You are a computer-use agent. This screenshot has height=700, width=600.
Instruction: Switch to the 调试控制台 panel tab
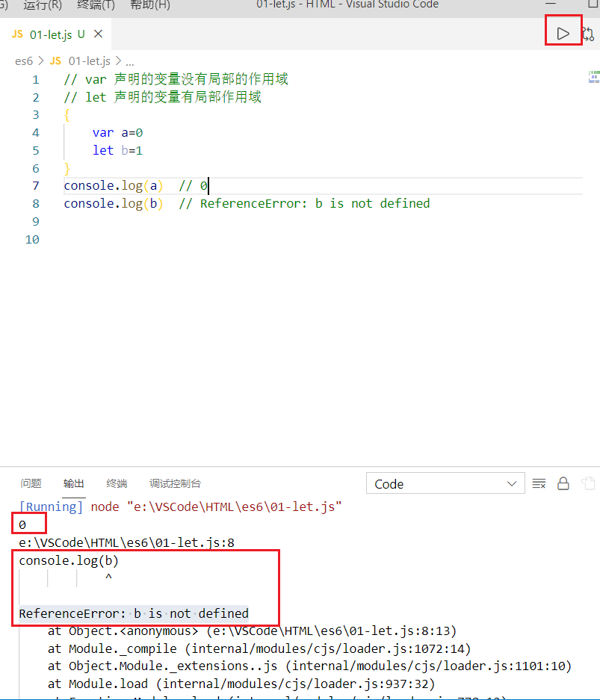pos(175,483)
